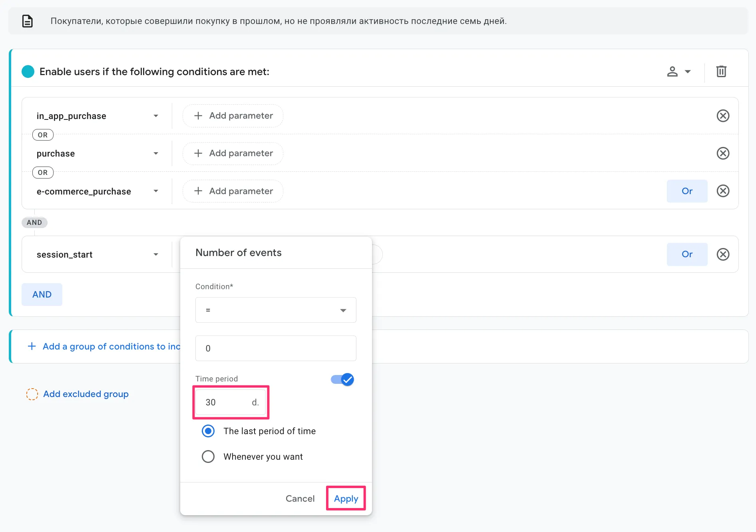Click the description document icon
The image size is (756, 532).
[x=27, y=21]
